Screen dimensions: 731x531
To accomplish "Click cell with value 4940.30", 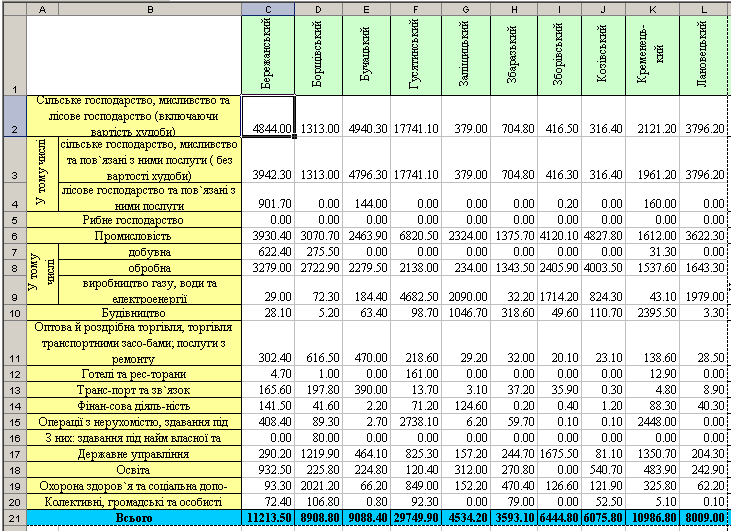I will pos(366,116).
